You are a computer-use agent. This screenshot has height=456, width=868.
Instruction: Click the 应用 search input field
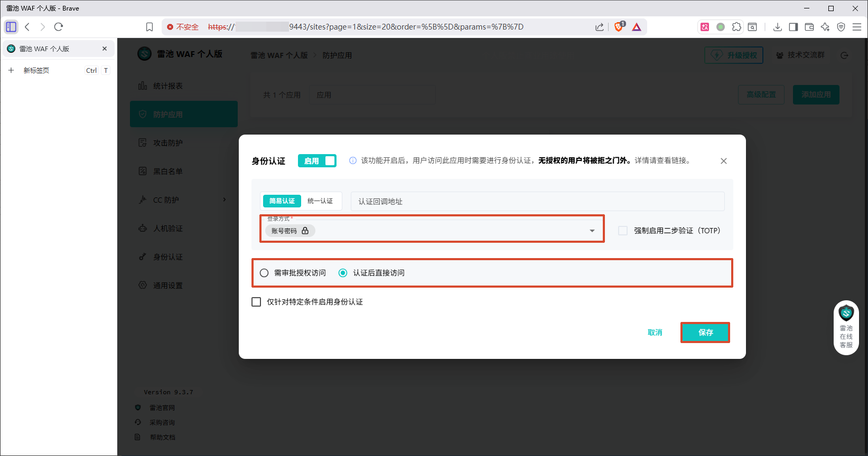(373, 95)
